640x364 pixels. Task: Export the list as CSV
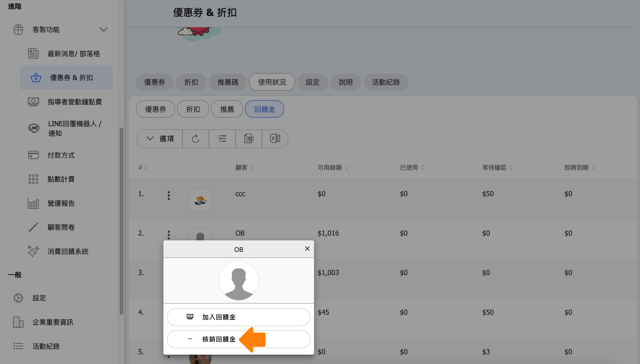(x=248, y=139)
